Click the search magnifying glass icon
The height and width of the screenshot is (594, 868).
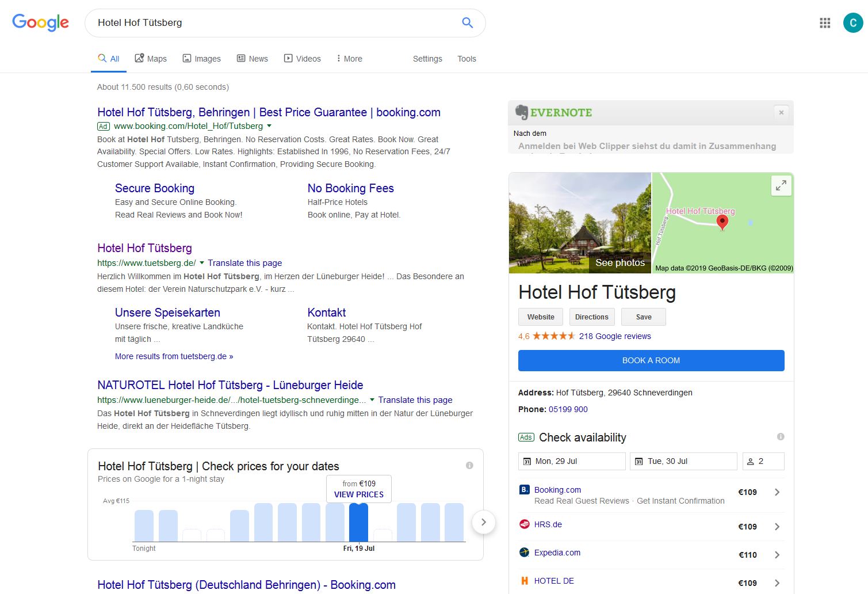467,22
